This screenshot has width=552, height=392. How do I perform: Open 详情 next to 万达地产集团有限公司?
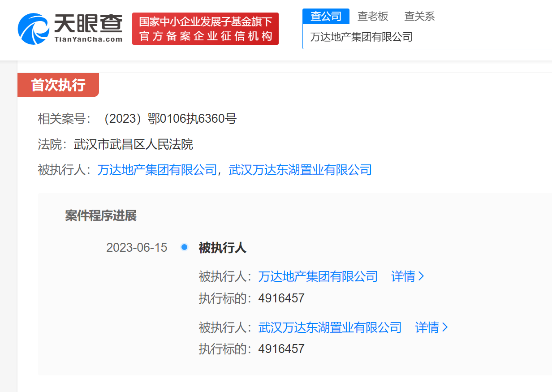pyautogui.click(x=407, y=276)
